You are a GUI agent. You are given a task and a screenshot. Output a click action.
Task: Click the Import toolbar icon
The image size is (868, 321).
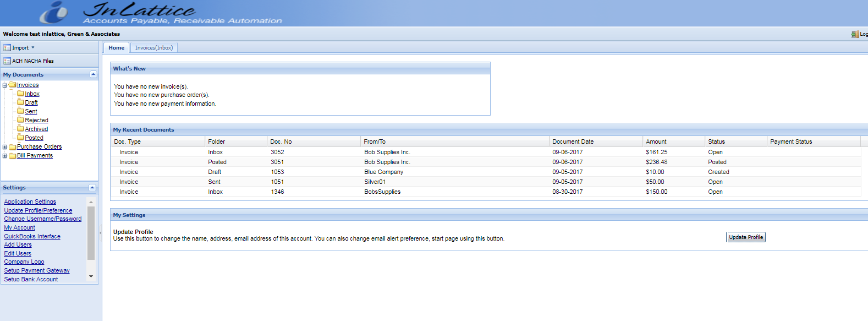coord(7,48)
